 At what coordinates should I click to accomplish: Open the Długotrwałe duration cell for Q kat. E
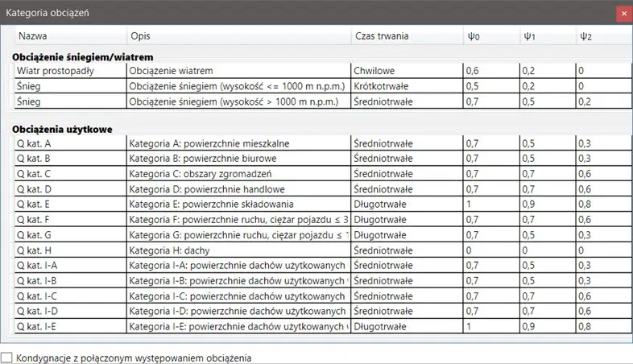tap(380, 205)
